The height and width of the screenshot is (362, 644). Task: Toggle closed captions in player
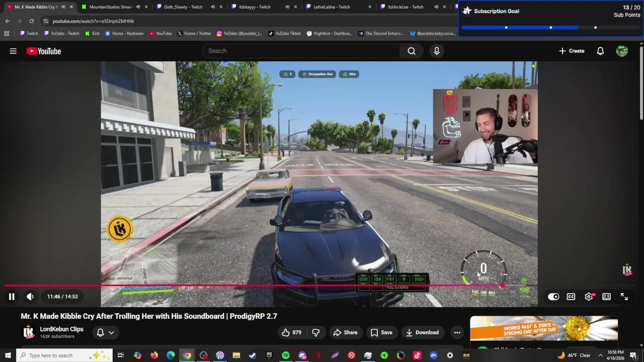pos(571,297)
